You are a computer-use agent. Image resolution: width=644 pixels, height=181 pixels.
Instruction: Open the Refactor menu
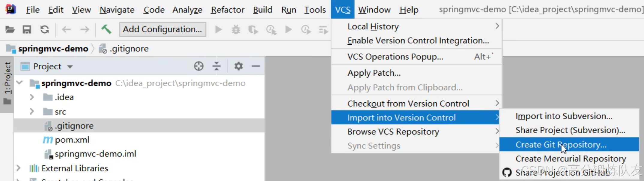coord(228,10)
